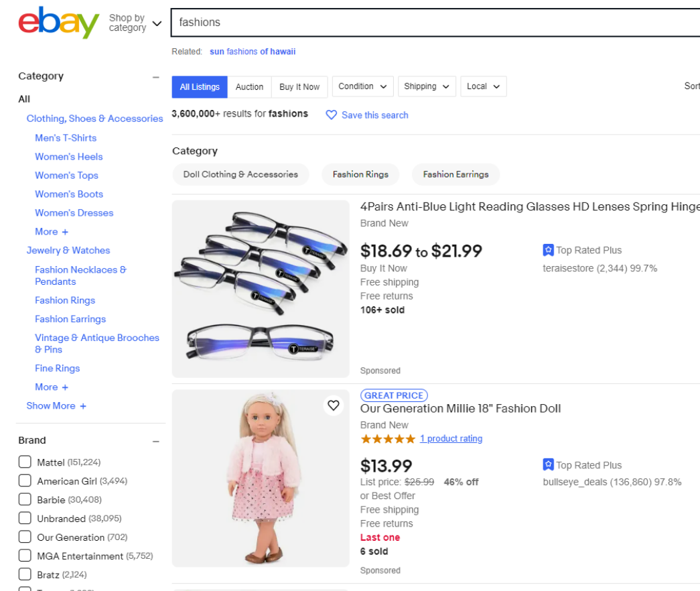Click the eBay logo to return home
This screenshot has height=591, width=700.
pyautogui.click(x=58, y=23)
